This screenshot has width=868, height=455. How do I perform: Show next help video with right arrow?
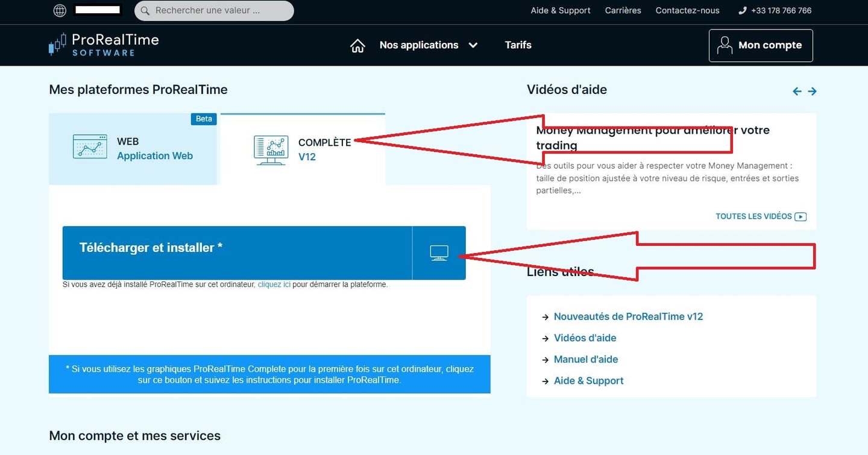coord(813,92)
